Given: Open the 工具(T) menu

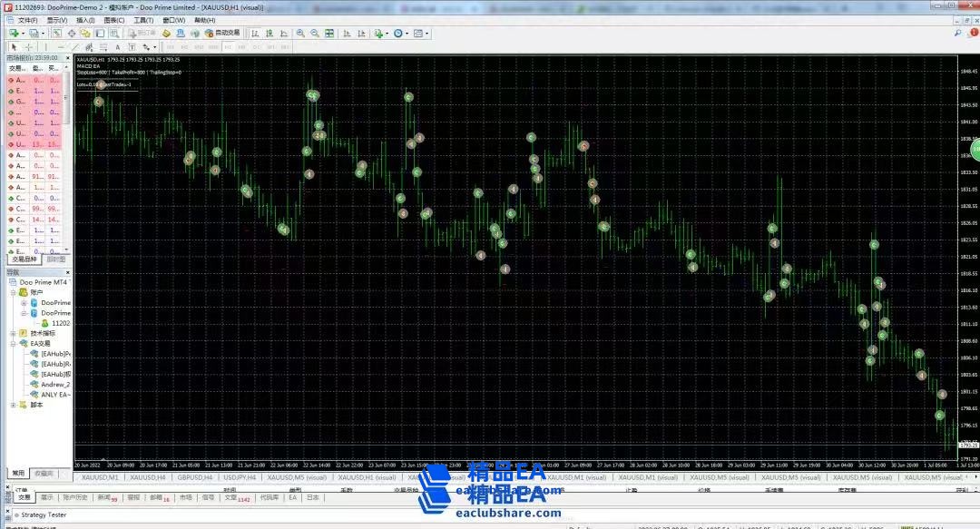Looking at the screenshot, I should (143, 20).
